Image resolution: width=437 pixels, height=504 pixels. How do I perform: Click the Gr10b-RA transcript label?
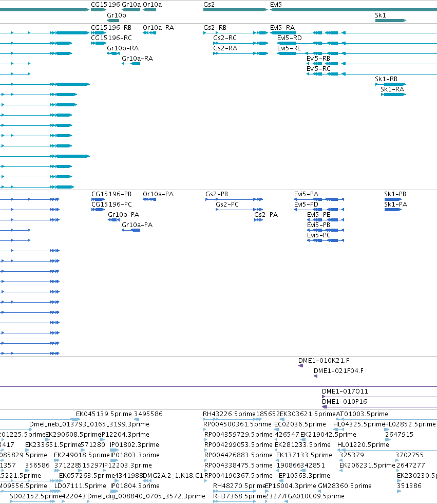click(123, 48)
